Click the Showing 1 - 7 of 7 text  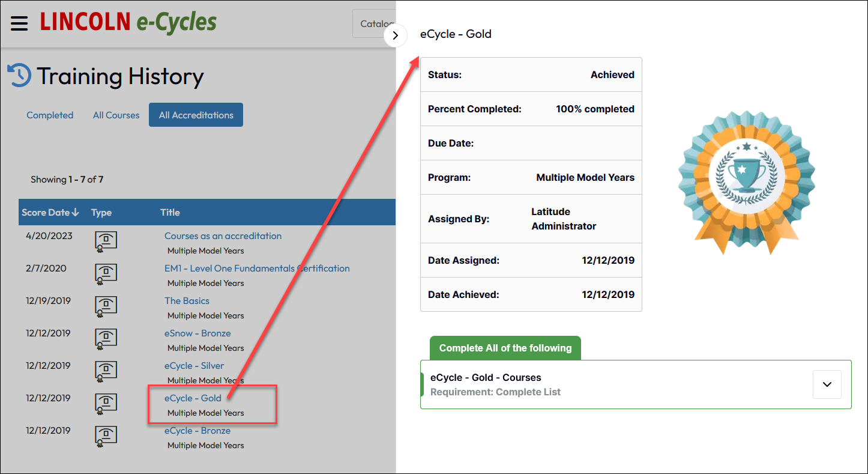coord(67,179)
